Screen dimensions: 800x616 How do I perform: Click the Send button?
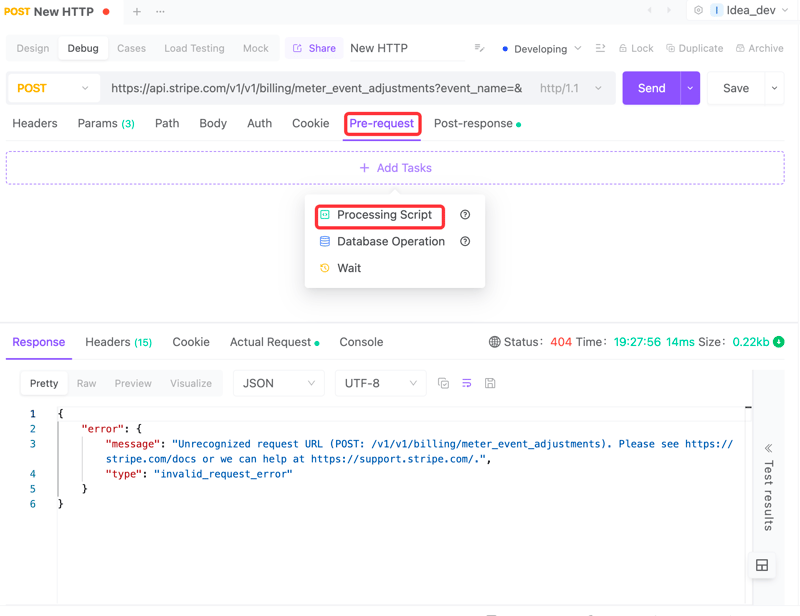pos(651,88)
